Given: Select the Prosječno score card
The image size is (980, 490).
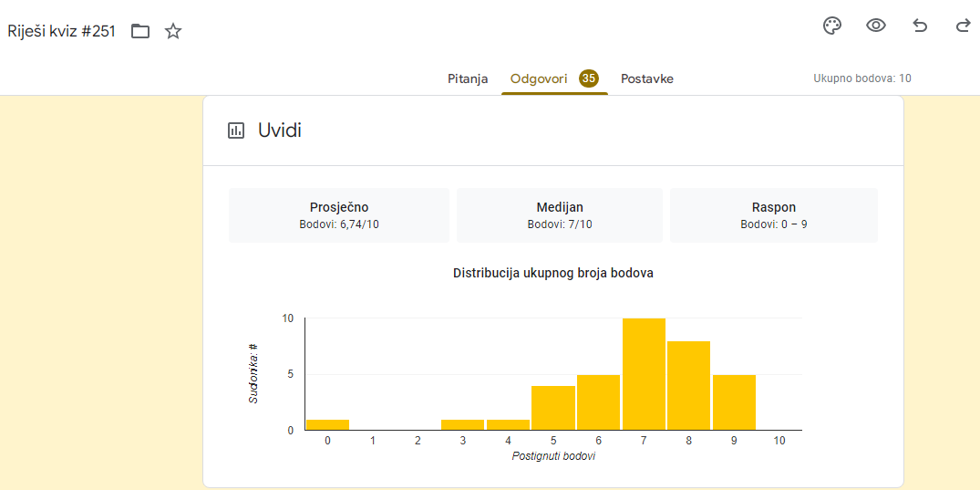Looking at the screenshot, I should coord(339,215).
